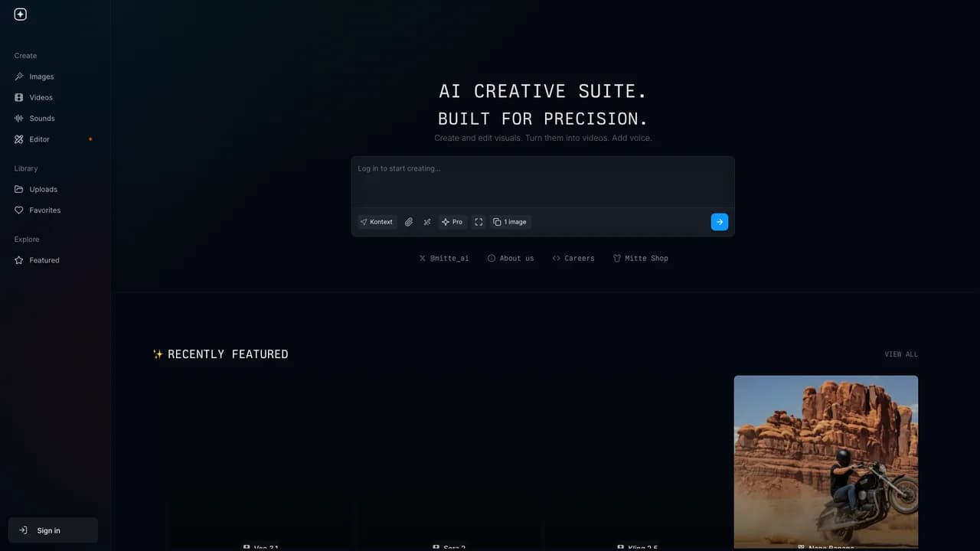Click the 'RECENTLY FEATURED' heading text

[x=228, y=354]
